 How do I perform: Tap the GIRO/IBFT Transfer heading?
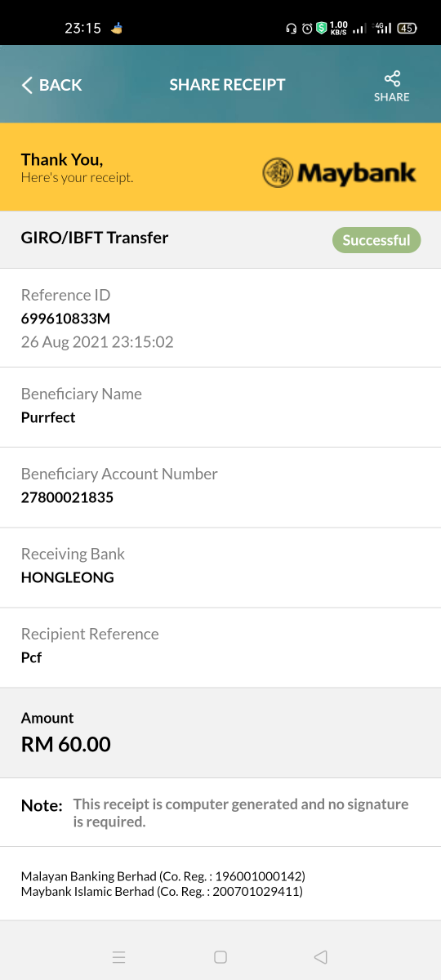(95, 238)
